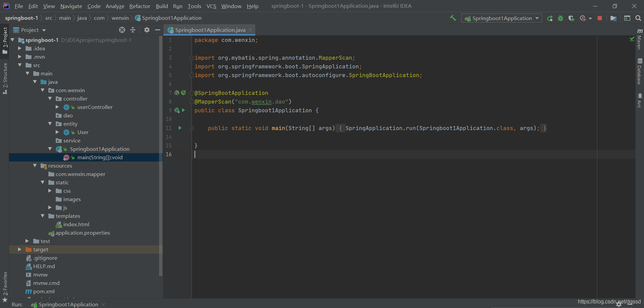Select application.properties file
This screenshot has width=644, height=308.
click(x=83, y=233)
